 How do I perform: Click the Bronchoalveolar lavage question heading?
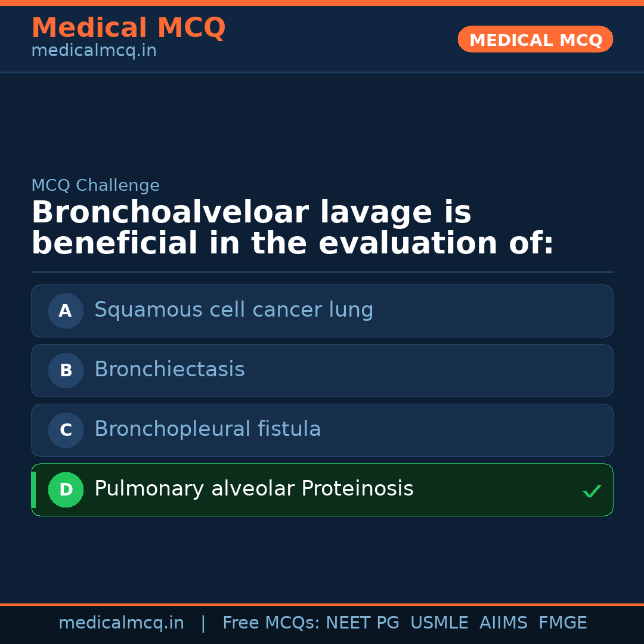(292, 228)
